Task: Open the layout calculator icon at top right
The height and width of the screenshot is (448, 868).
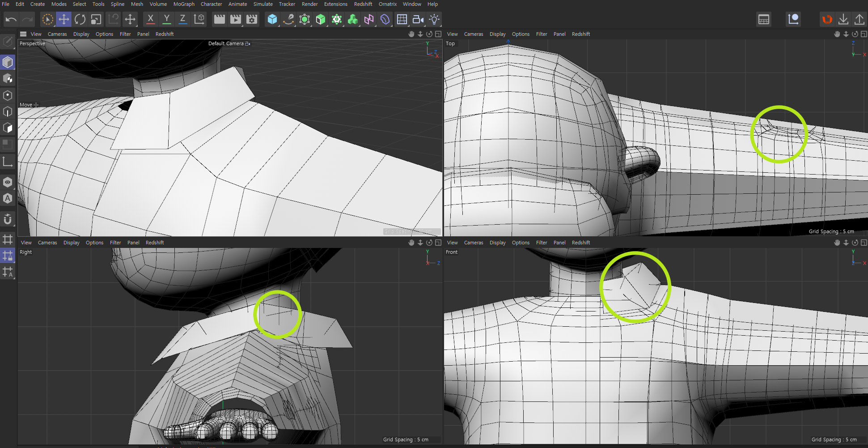Action: tap(764, 19)
